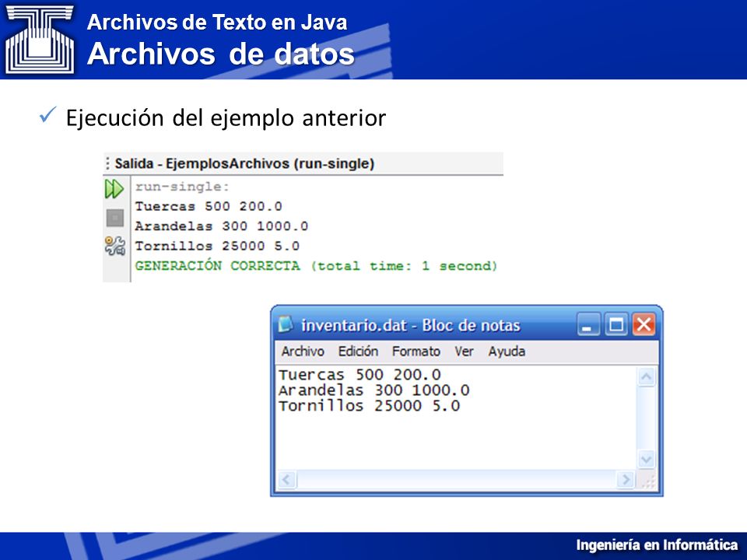Minimize the inventario.dat Notepad window
Image resolution: width=747 pixels, height=560 pixels.
pyautogui.click(x=588, y=325)
